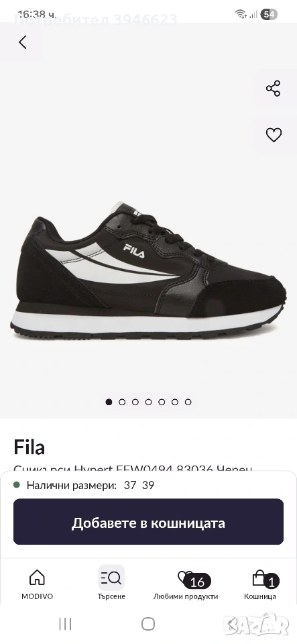Screen dimensions: 297x644
Task: Show the first product image dot
Action: coord(109,402)
